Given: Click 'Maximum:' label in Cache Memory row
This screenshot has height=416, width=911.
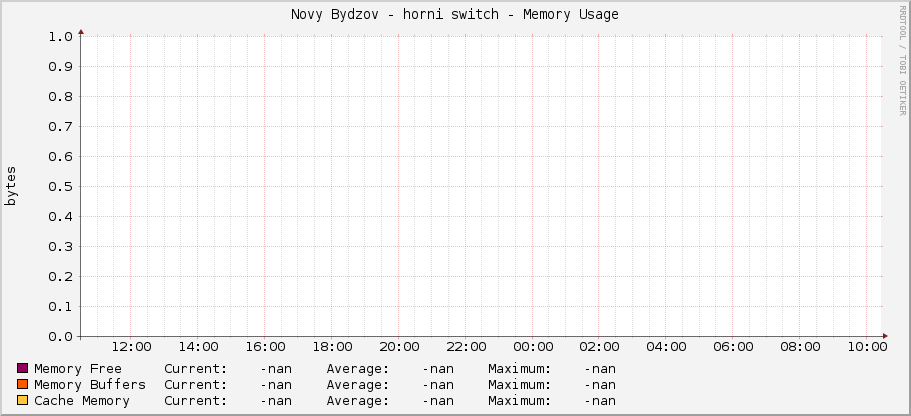Looking at the screenshot, I should [519, 401].
